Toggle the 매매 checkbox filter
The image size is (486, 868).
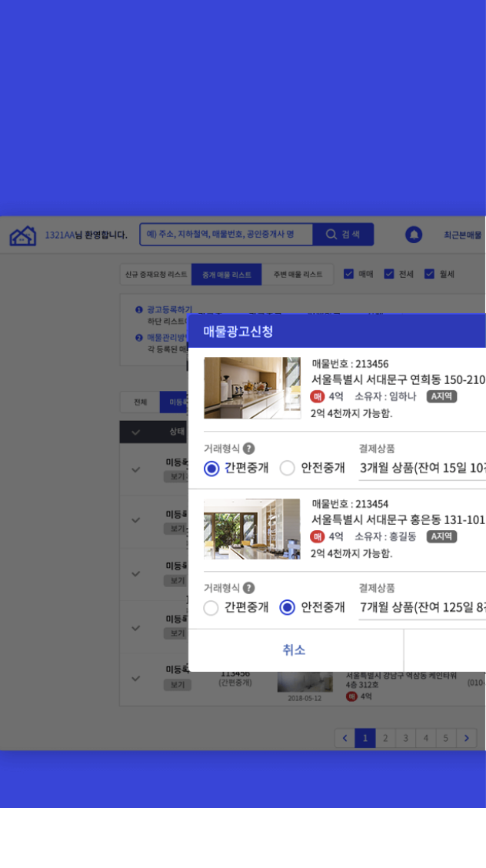coord(349,274)
